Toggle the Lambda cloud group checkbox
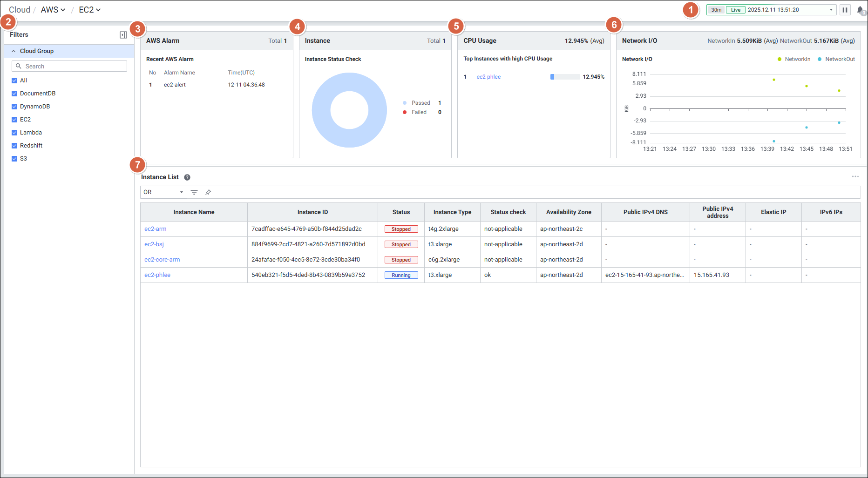Image resolution: width=868 pixels, height=478 pixels. point(14,133)
